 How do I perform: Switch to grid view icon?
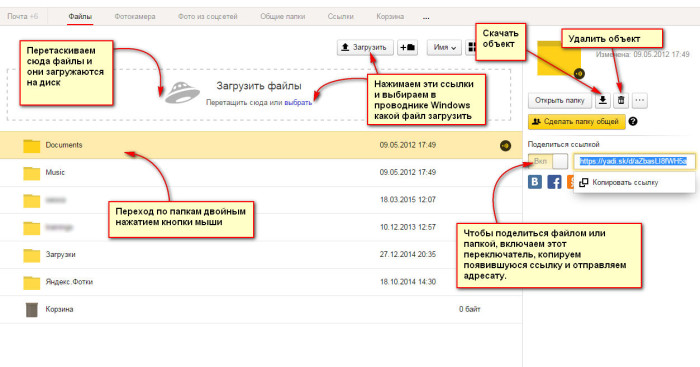pos(470,47)
